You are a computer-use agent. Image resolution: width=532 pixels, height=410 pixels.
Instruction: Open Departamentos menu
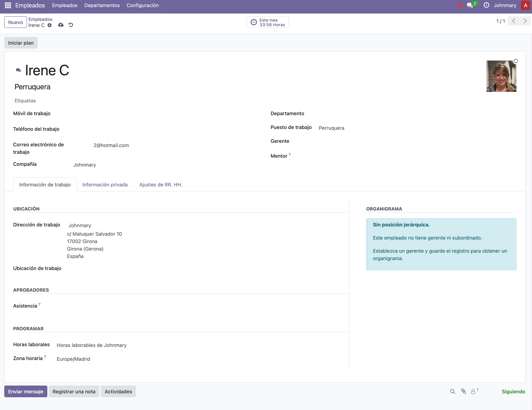[102, 5]
